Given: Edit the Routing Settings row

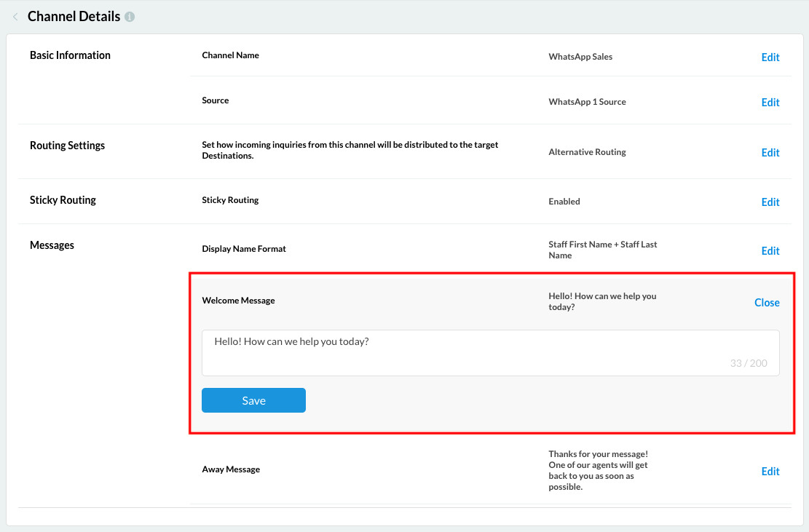Looking at the screenshot, I should tap(770, 153).
